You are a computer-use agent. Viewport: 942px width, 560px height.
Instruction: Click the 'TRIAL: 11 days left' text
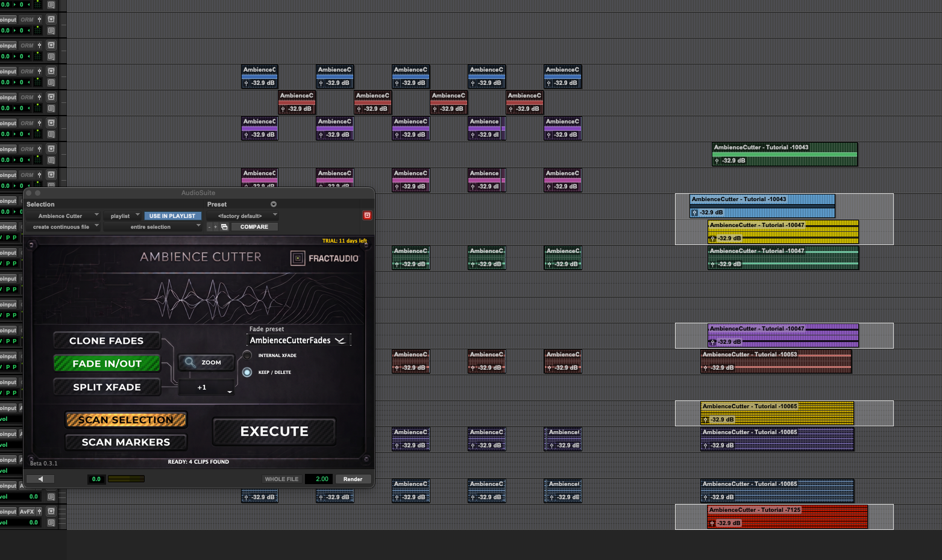345,241
